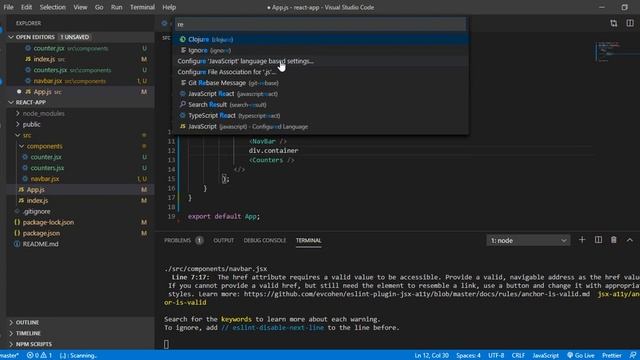This screenshot has height=360, width=640.
Task: Open the eslint-plugin-jsx-a11y GitHub link
Action: [417, 294]
